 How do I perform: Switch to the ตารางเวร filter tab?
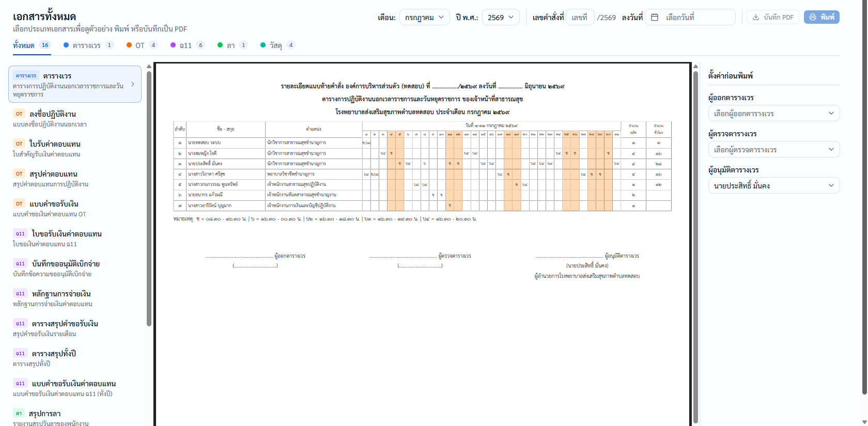[88, 45]
